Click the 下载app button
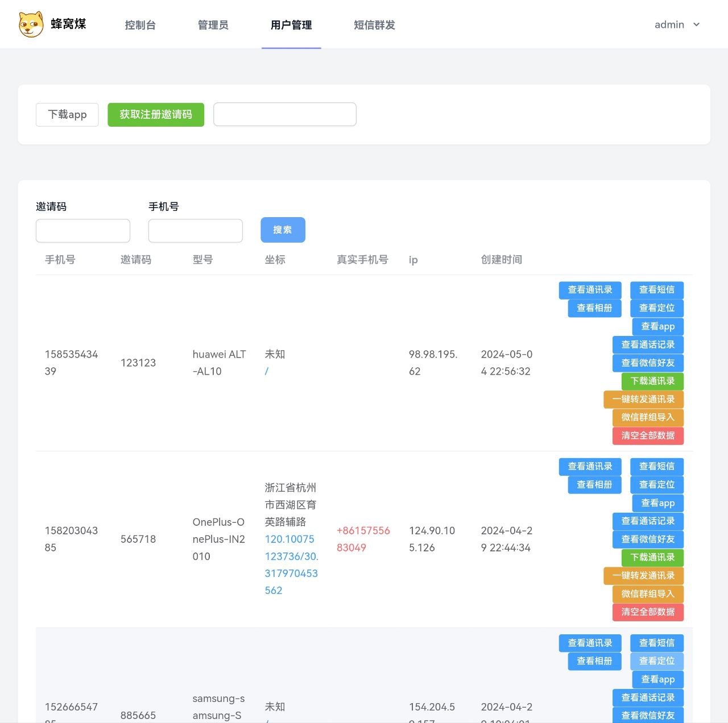Image resolution: width=728 pixels, height=723 pixels. pos(67,114)
